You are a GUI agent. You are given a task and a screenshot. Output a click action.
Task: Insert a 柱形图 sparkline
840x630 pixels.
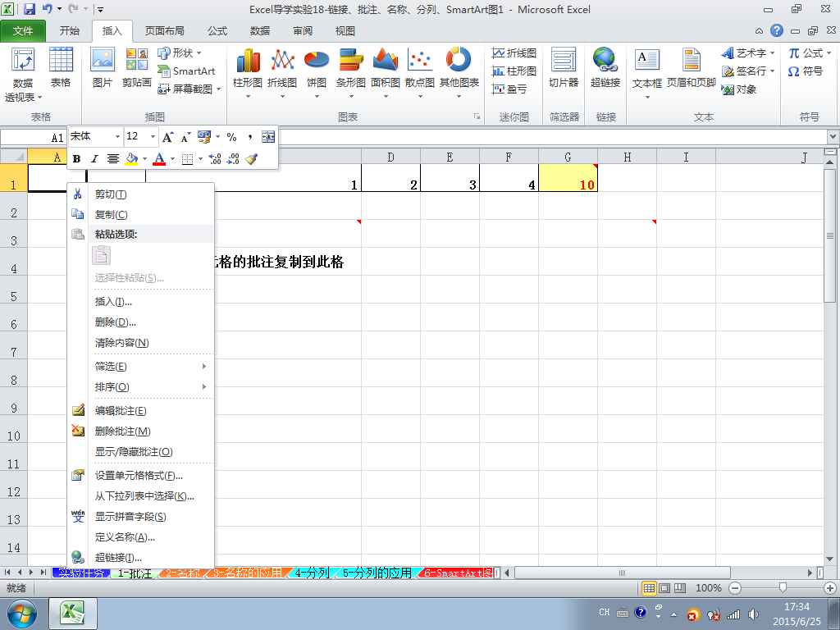click(514, 71)
